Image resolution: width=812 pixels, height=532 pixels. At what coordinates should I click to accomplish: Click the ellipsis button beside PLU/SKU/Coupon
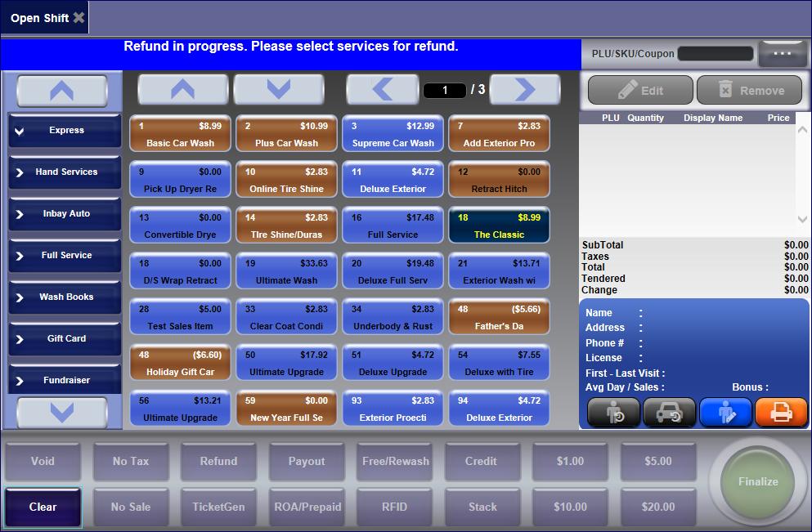[x=783, y=54]
